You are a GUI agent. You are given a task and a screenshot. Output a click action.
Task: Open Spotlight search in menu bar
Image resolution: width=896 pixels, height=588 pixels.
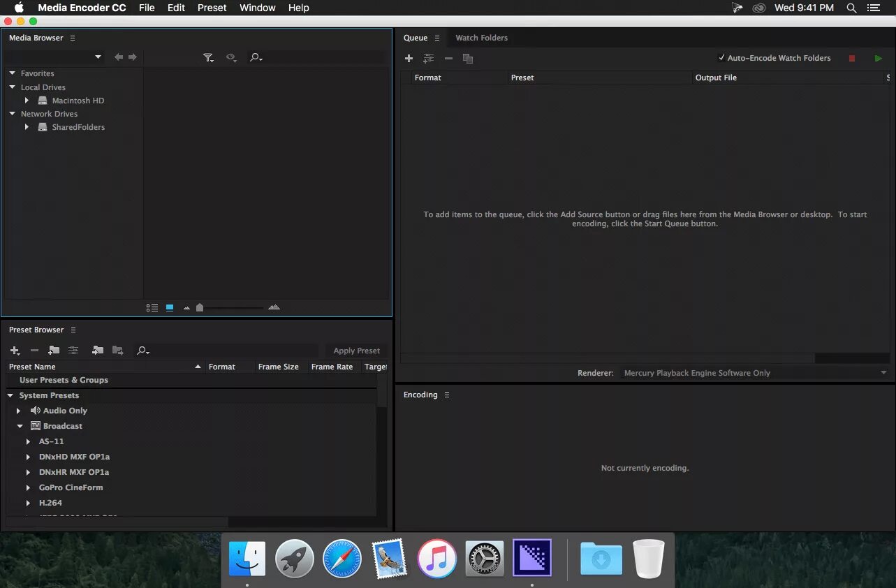pyautogui.click(x=851, y=8)
